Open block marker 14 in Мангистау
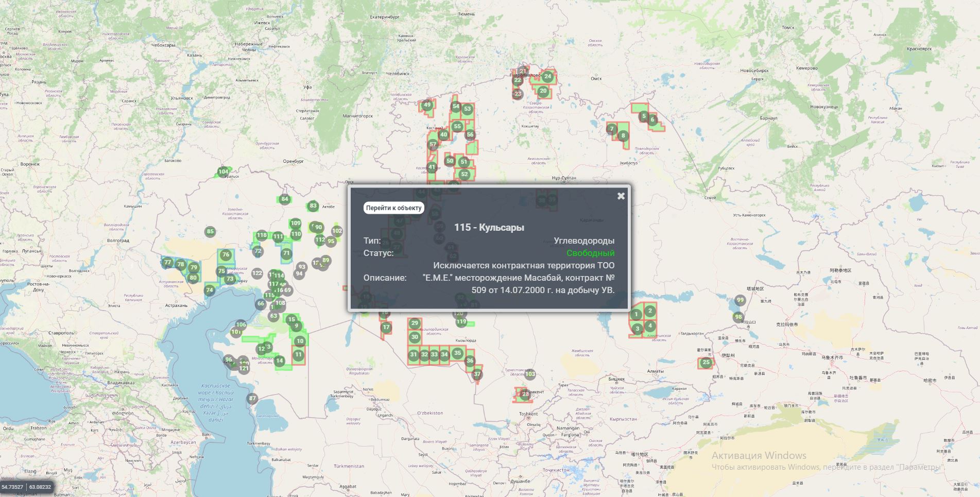 [279, 361]
